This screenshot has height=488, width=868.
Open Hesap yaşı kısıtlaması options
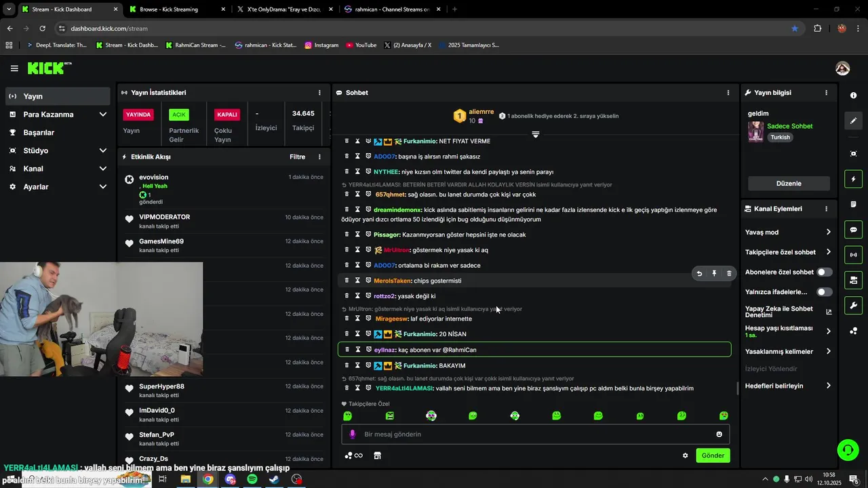pos(788,331)
